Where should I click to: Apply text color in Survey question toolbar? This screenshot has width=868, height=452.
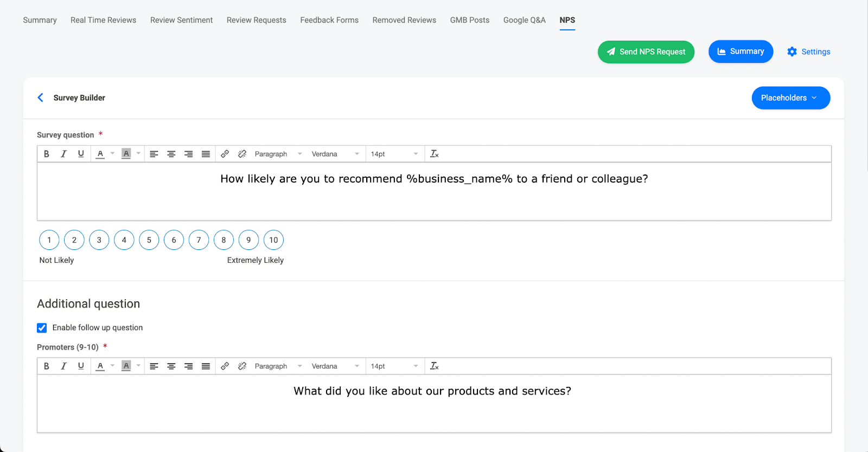tap(100, 154)
